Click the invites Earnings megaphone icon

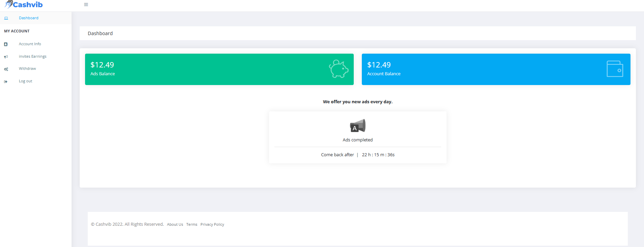pos(6,57)
